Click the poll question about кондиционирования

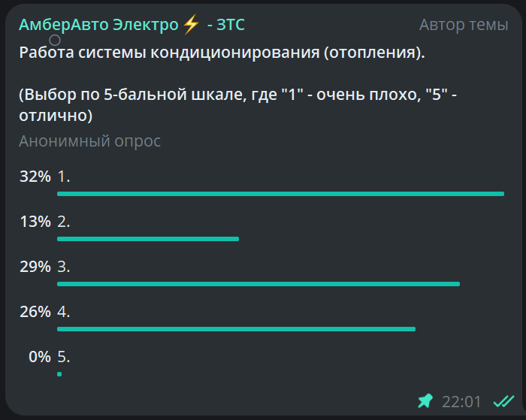click(x=222, y=53)
